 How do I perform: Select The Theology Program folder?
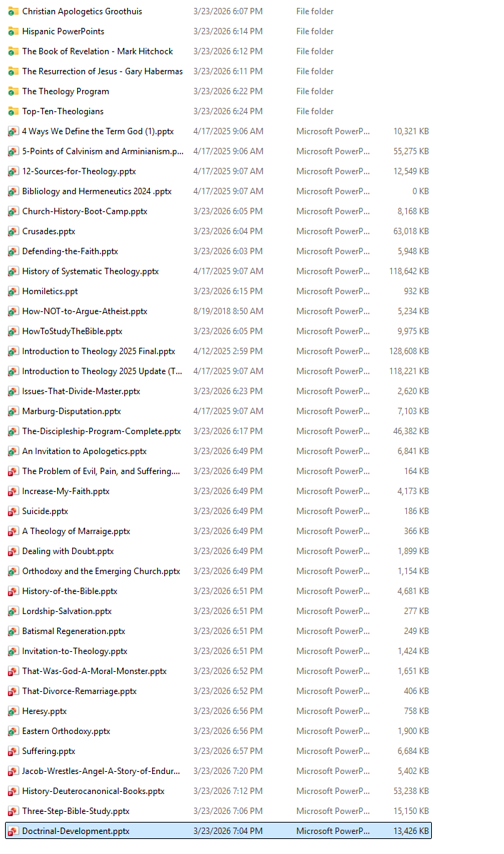[65, 91]
